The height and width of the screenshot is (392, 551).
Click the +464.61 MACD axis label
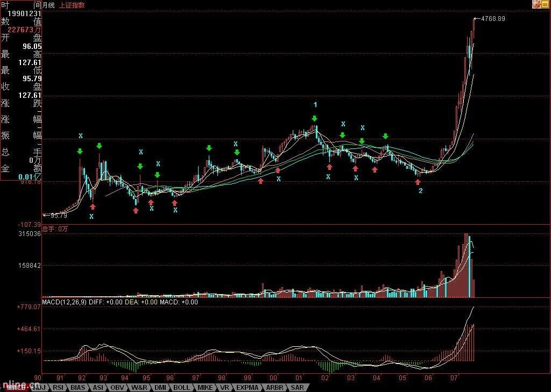pos(29,329)
